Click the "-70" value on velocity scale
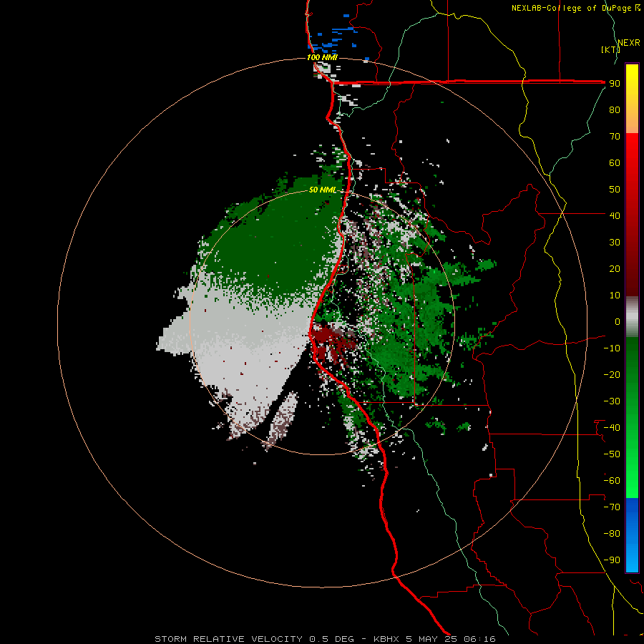Viewport: 644px width, 644px height. [x=612, y=507]
